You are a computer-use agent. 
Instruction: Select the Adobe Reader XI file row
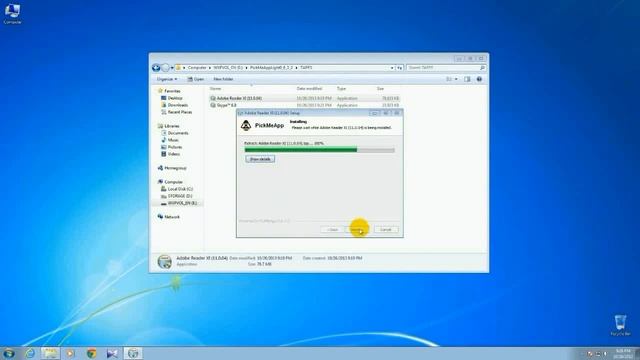pyautogui.click(x=304, y=98)
